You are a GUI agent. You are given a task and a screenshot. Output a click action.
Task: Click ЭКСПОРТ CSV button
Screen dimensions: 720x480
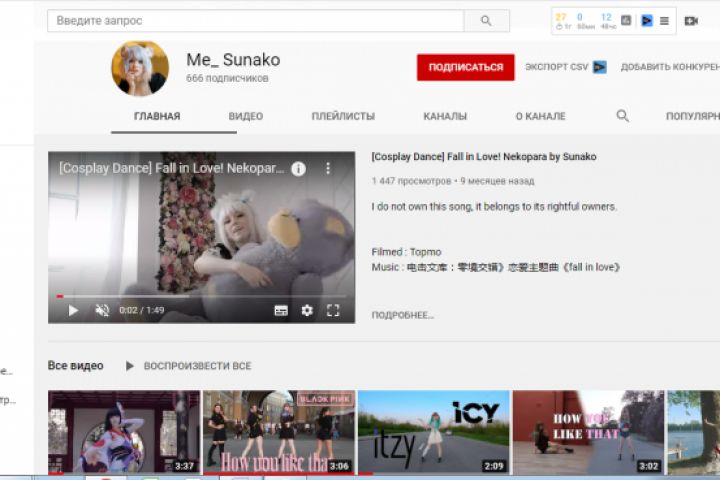[557, 67]
